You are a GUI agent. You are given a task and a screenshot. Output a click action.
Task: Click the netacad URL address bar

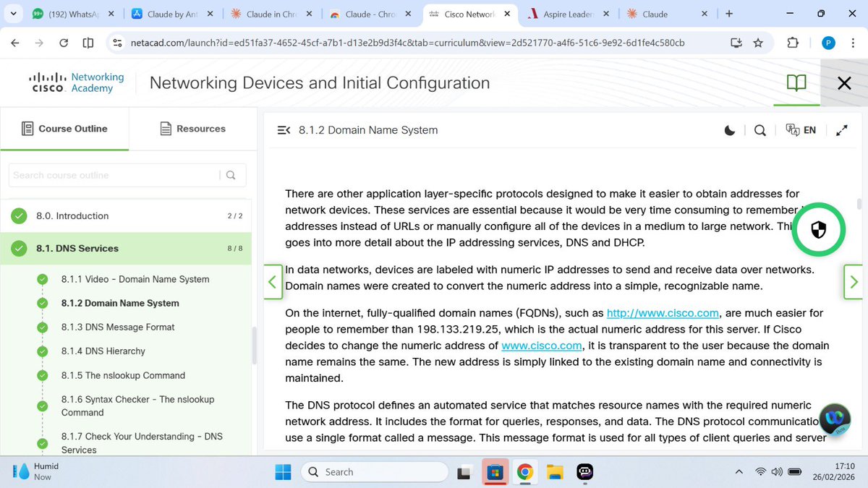pyautogui.click(x=407, y=43)
